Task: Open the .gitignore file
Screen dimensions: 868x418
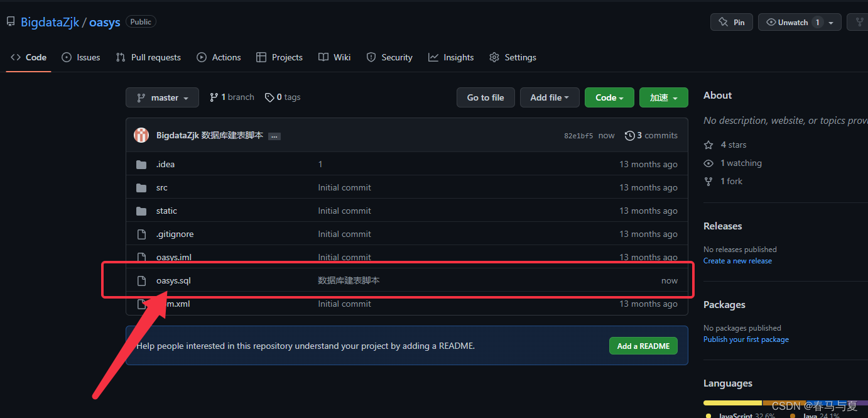Action: coord(175,234)
